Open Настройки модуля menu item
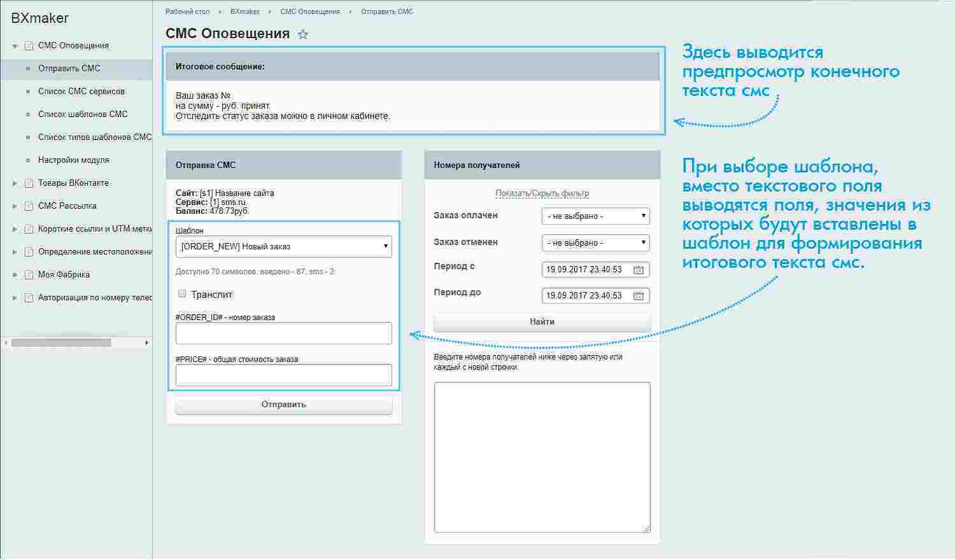 tap(74, 160)
